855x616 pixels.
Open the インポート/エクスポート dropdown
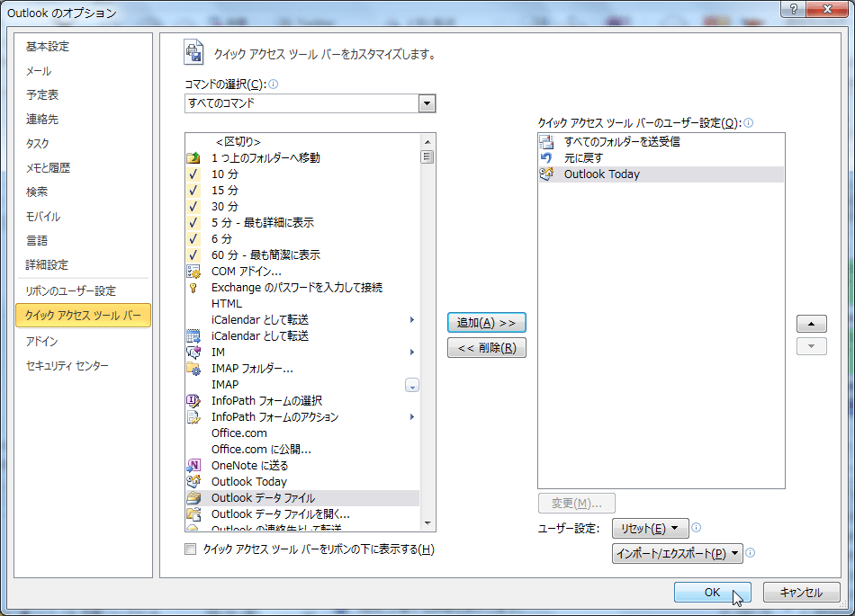click(677, 553)
